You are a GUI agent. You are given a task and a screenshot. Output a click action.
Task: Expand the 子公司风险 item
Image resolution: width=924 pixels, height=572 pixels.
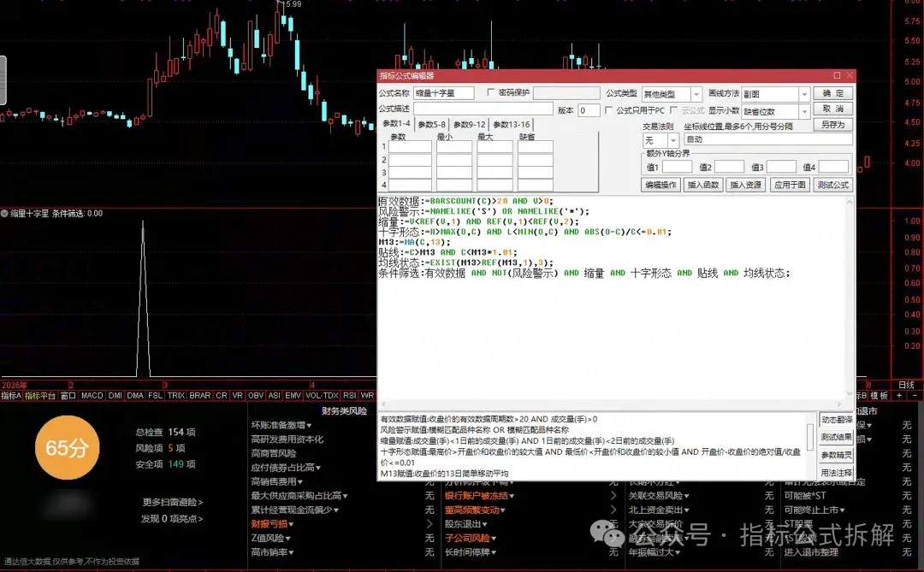point(470,538)
